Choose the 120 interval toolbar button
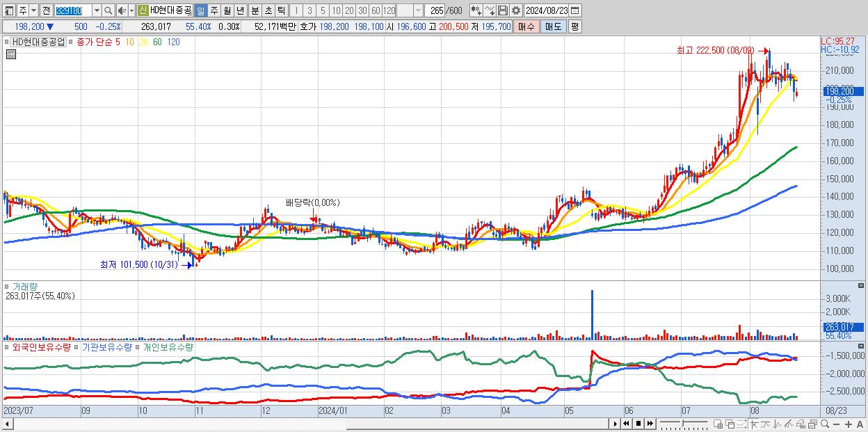The width and height of the screenshot is (868, 432). coord(389,10)
